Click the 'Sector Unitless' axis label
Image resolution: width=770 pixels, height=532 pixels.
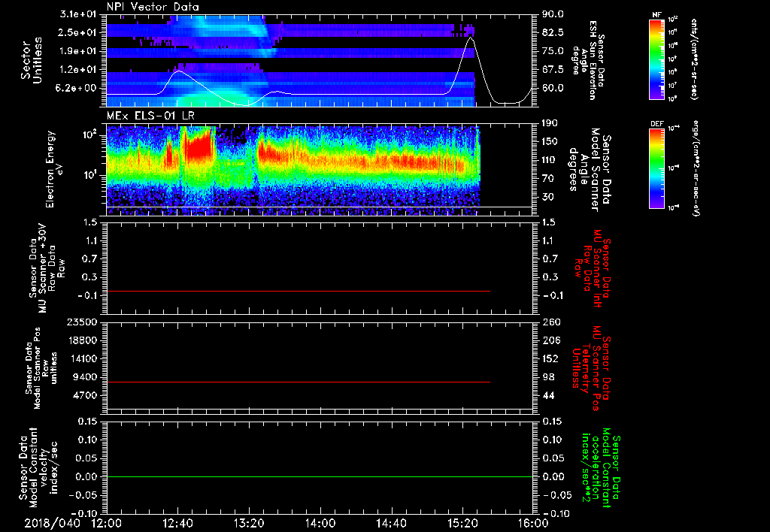[30, 60]
